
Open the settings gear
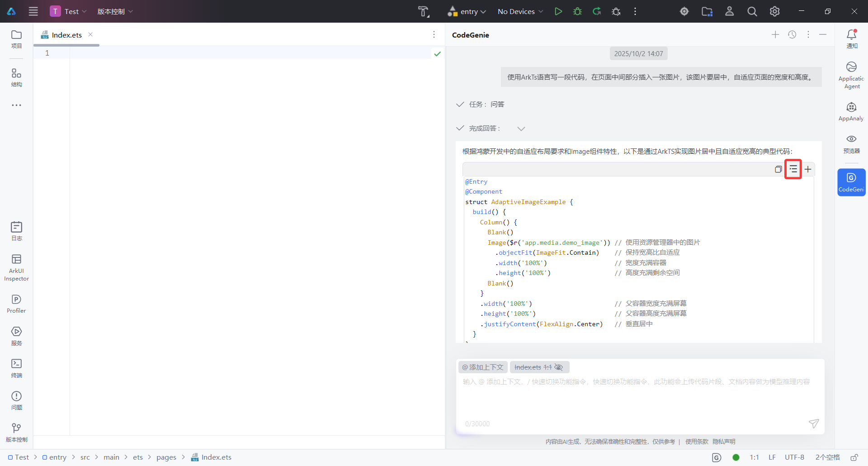click(x=775, y=11)
